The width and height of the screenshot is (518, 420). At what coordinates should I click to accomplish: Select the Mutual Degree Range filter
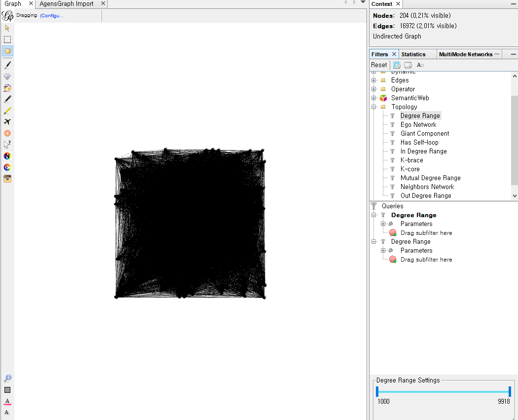coord(430,178)
